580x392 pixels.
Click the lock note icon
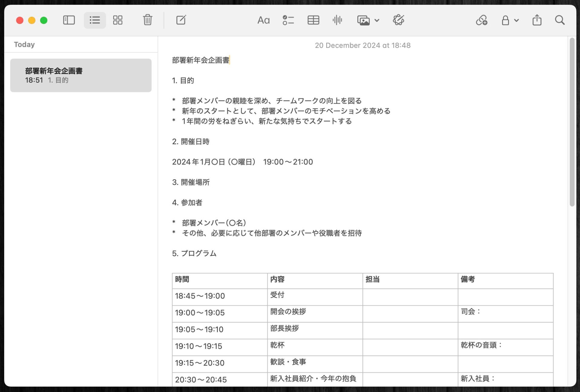tap(505, 20)
